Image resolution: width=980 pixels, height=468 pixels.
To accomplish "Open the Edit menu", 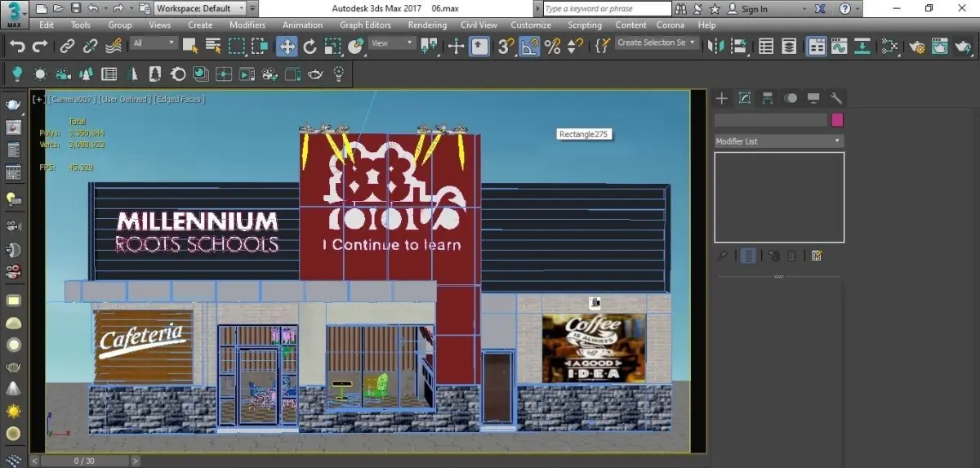I will point(47,25).
